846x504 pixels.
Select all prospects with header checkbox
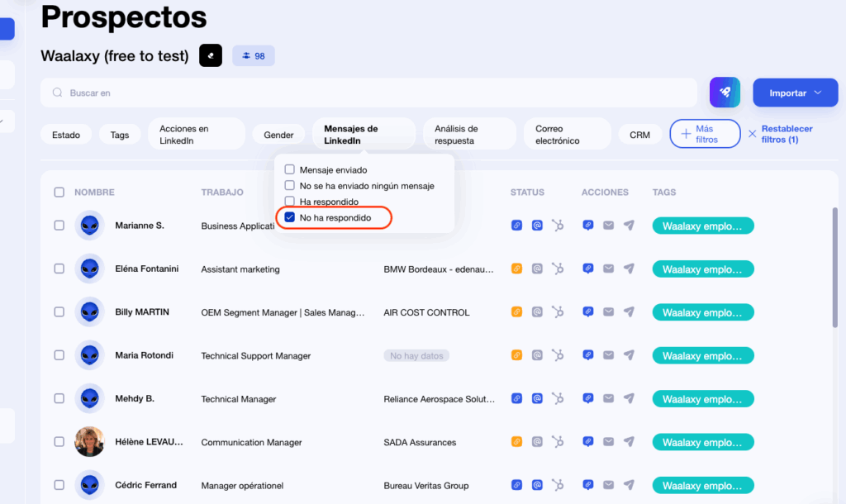click(59, 193)
